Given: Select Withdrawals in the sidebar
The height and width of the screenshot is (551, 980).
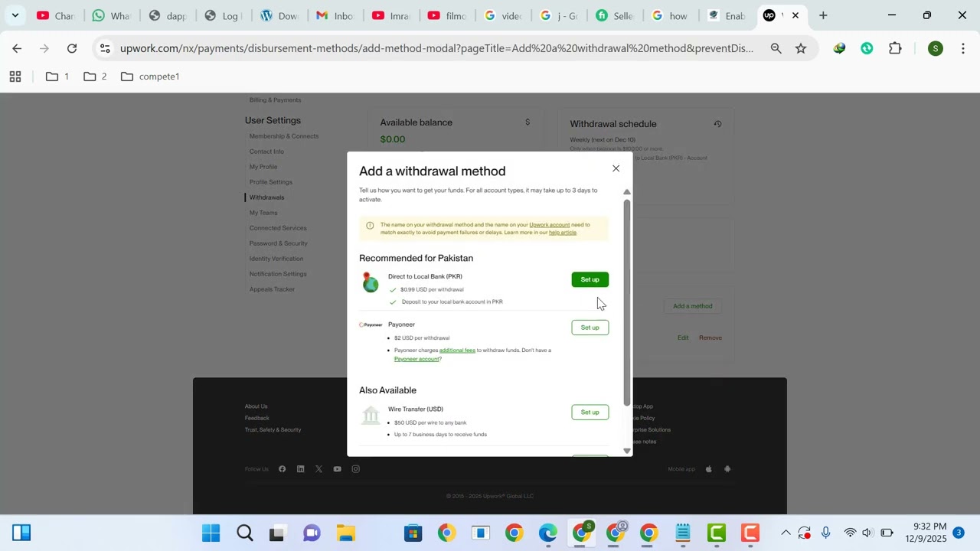Looking at the screenshot, I should [266, 197].
